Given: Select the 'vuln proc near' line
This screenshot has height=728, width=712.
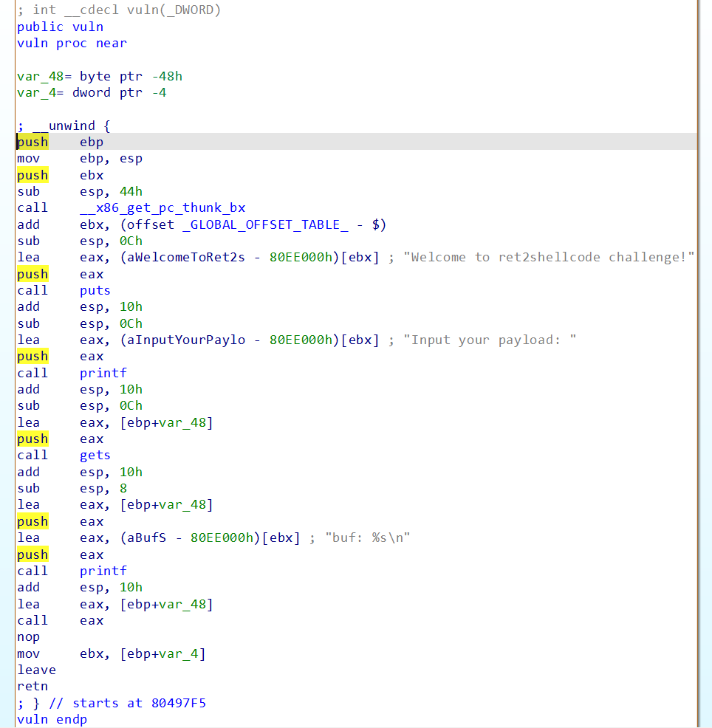Looking at the screenshot, I should [72, 43].
